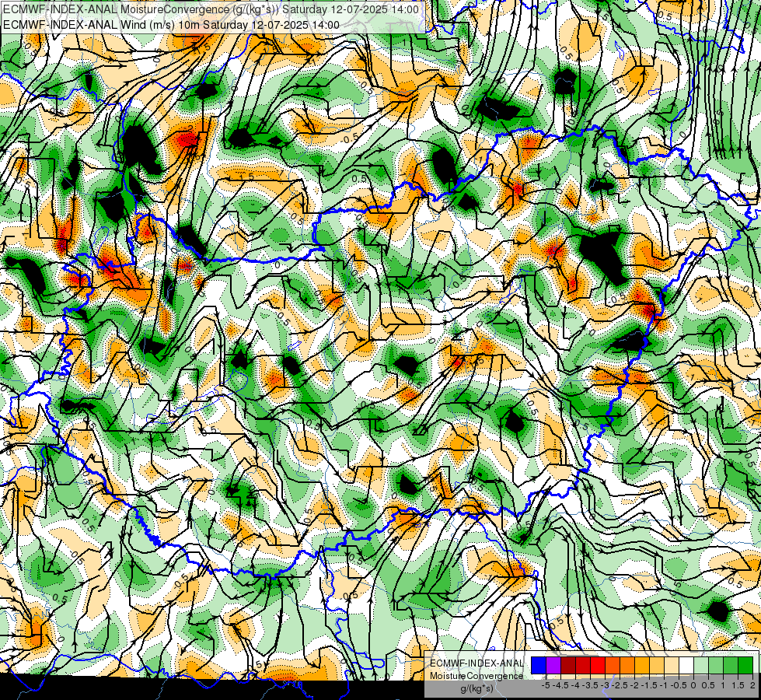
Task: Click the legend swatch between -2 and -1.5
Action: point(642,665)
